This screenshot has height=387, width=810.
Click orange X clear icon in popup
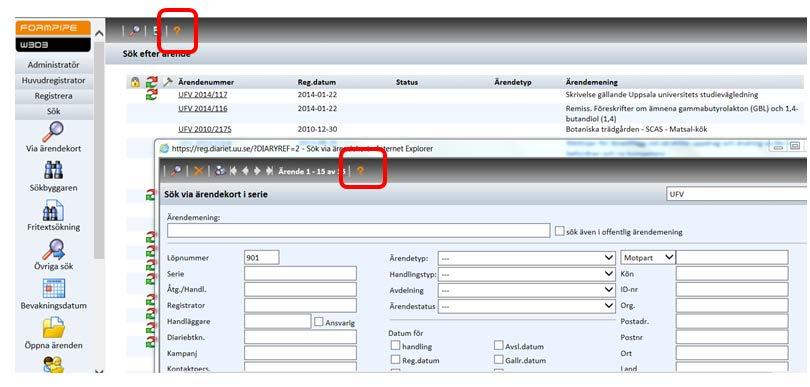(198, 171)
